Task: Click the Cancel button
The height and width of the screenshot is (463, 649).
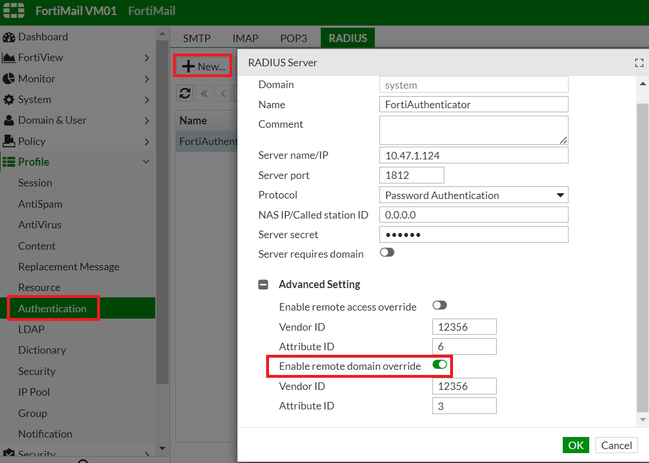Action: tap(615, 445)
